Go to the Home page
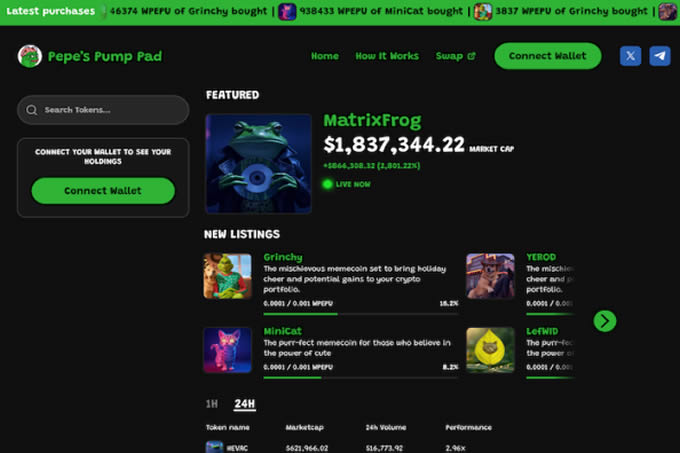The width and height of the screenshot is (680, 453). tap(325, 56)
